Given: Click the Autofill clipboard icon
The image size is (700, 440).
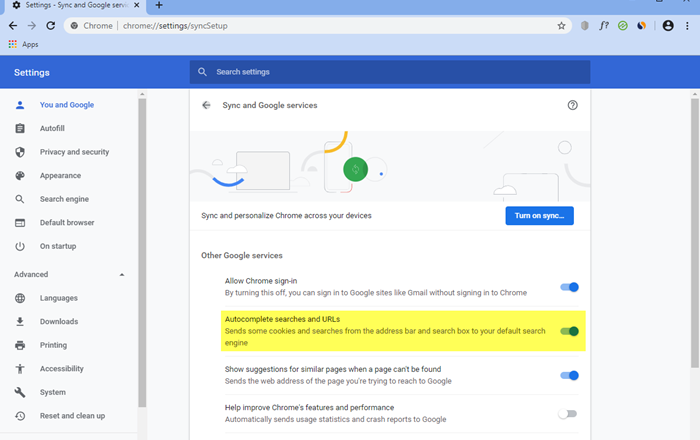Looking at the screenshot, I should (20, 129).
